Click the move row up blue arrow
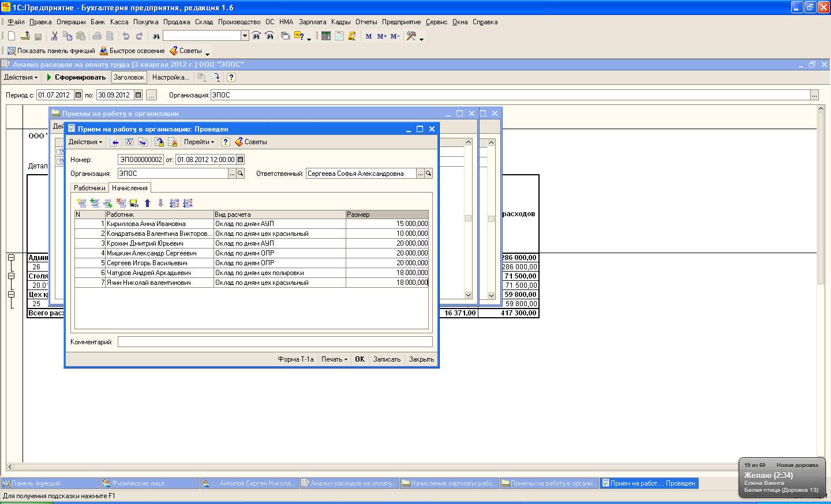This screenshot has height=504, width=831. [x=147, y=203]
